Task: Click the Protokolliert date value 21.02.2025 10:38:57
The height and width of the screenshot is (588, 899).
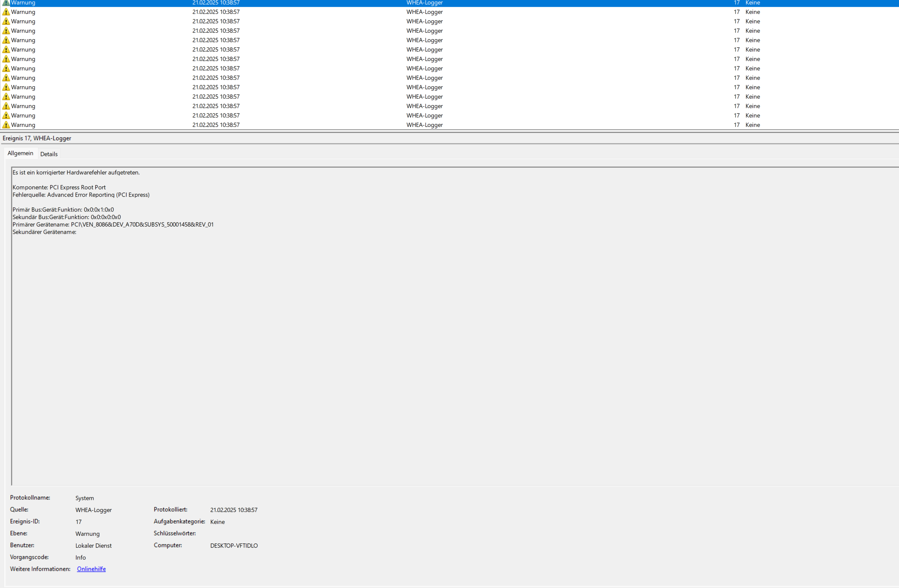Action: point(234,510)
